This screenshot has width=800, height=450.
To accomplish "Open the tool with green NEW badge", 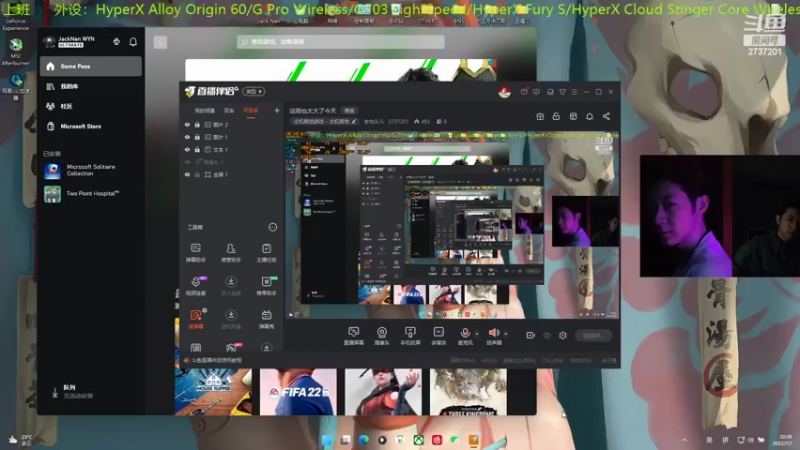I will point(266,286).
